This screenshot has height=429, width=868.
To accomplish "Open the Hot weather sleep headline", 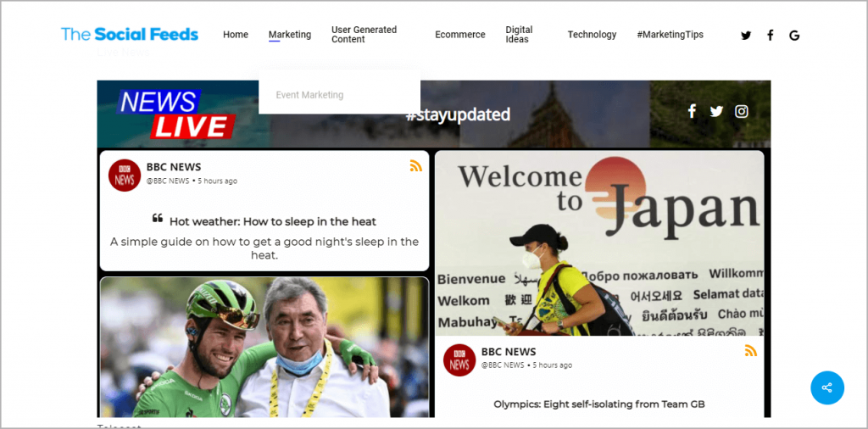I will click(272, 221).
